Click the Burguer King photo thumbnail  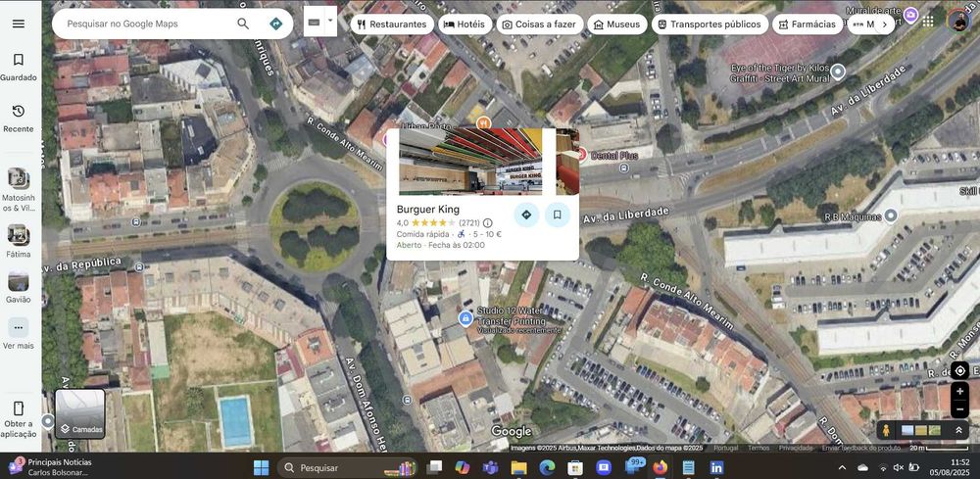[x=470, y=161]
